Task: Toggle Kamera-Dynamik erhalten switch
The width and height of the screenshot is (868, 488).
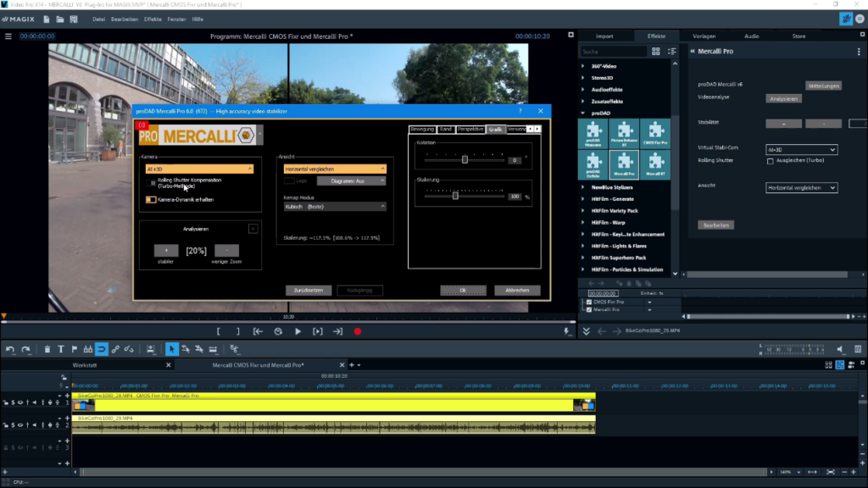Action: pos(151,200)
